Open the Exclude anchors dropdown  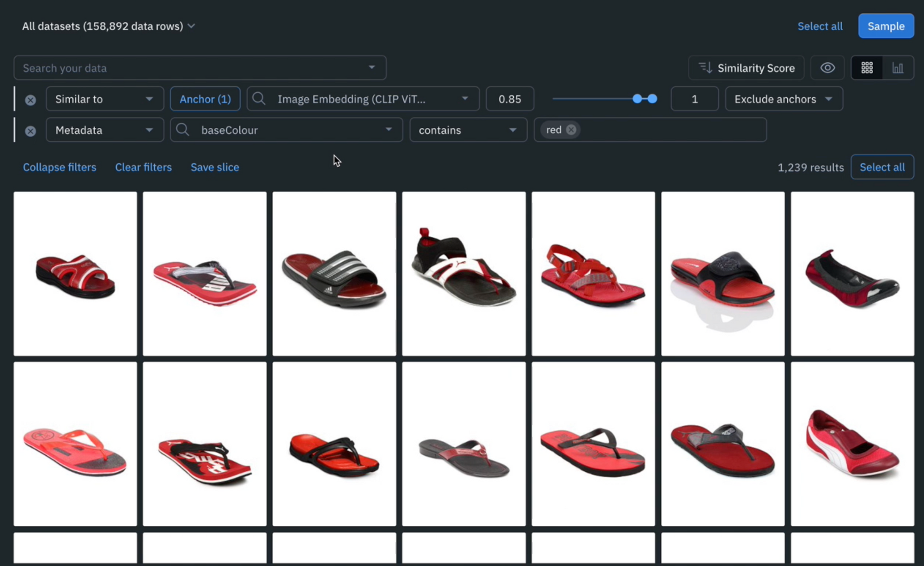pos(784,99)
